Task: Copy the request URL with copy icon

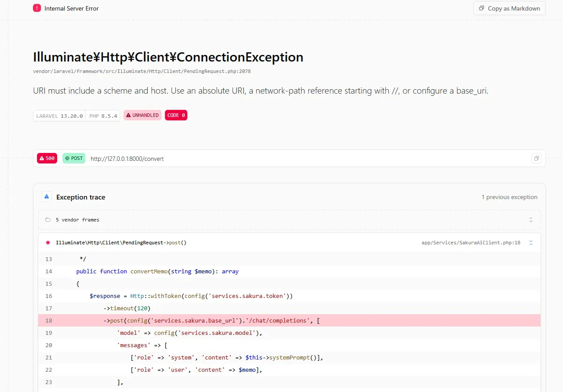Action: (x=536, y=158)
